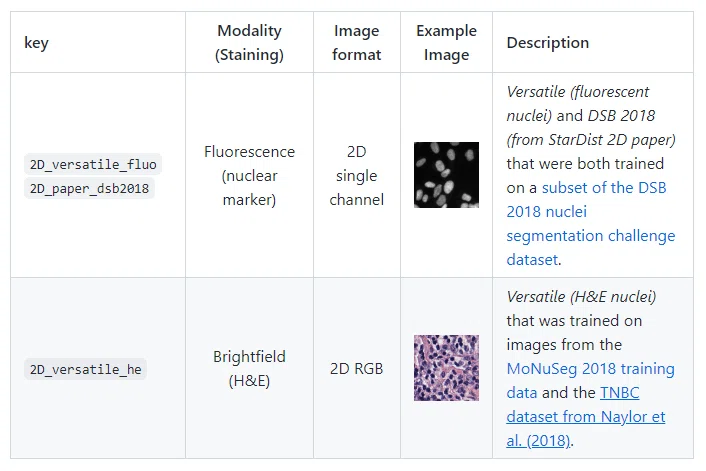Click the italic Versatile (fluorescent nuclei) text
Image resolution: width=706 pixels, height=471 pixels.
tap(578, 104)
